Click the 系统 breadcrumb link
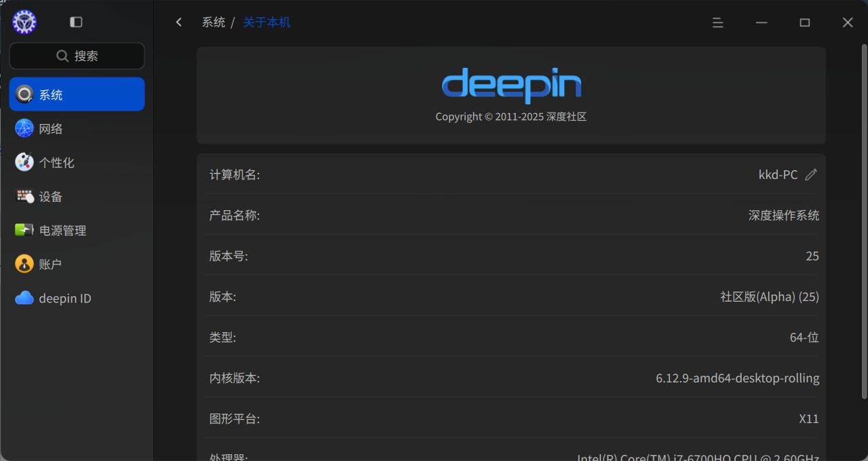This screenshot has width=868, height=461. 214,22
